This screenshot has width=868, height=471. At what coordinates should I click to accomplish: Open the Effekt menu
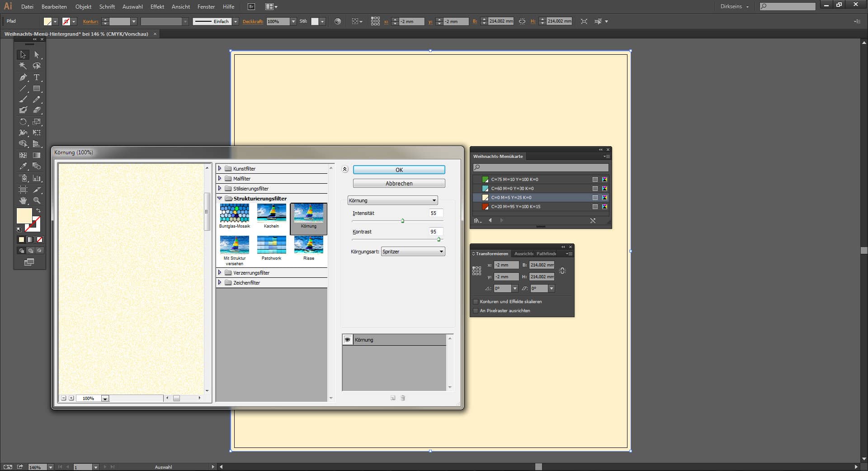[157, 7]
